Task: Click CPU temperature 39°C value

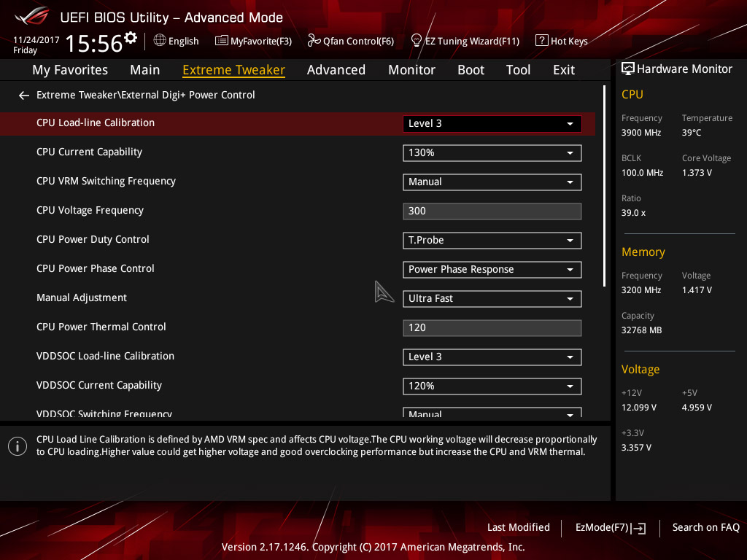Action: [x=692, y=133]
